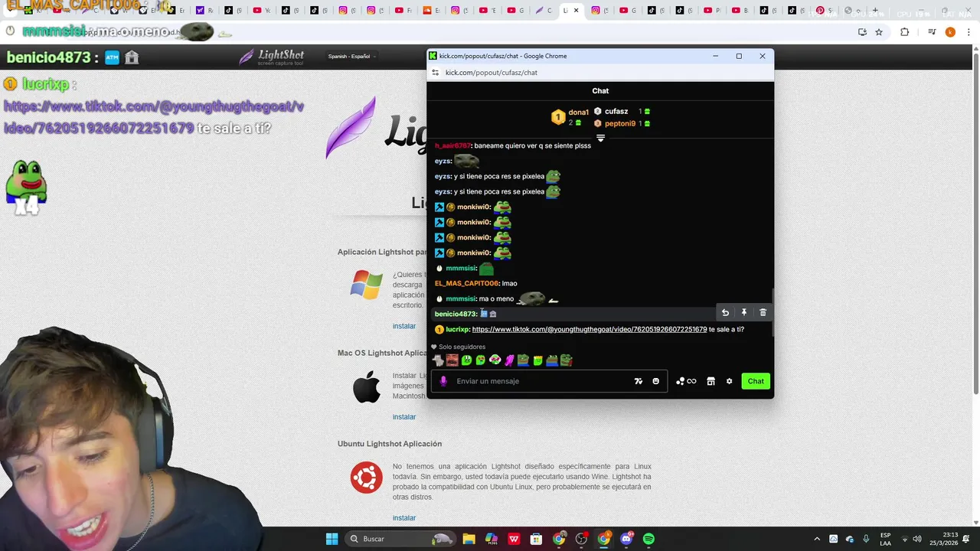Click the LightShot logo in page header
The image size is (980, 551).
click(x=272, y=57)
